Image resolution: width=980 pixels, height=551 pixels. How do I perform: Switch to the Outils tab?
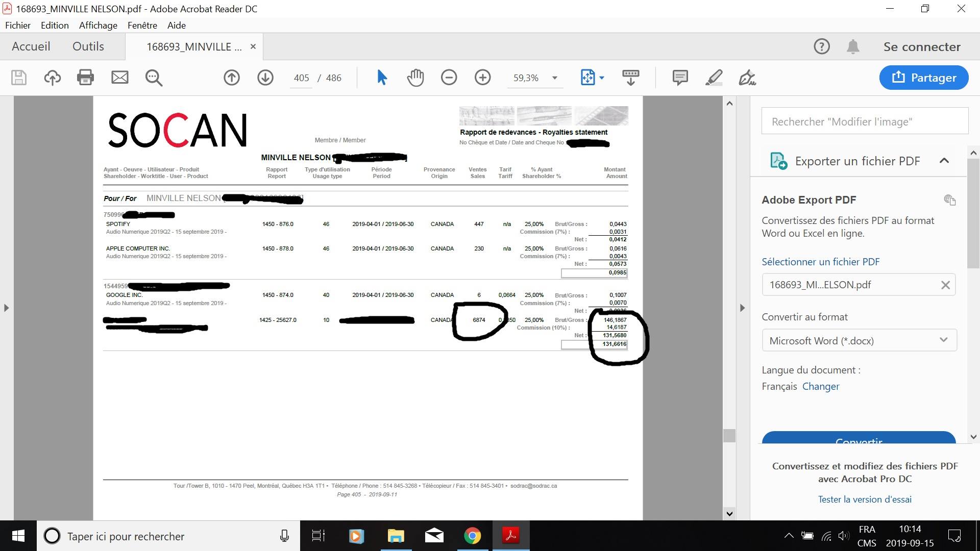pos(88,46)
